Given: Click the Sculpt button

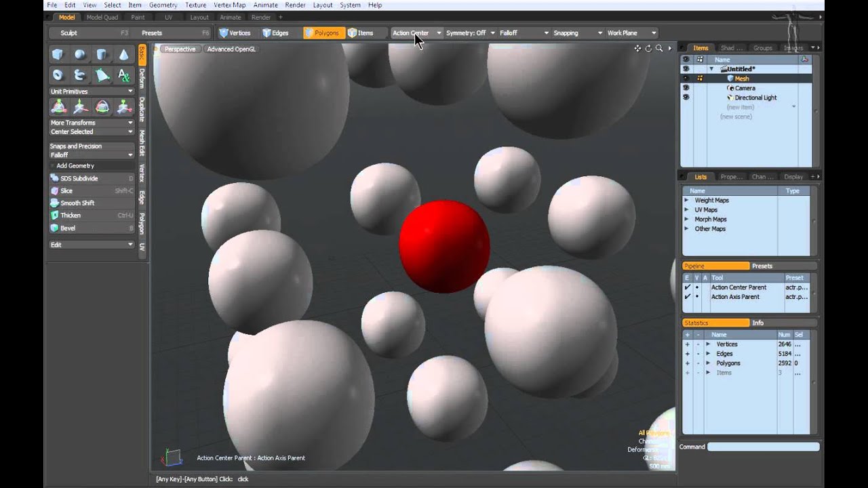Looking at the screenshot, I should point(91,33).
